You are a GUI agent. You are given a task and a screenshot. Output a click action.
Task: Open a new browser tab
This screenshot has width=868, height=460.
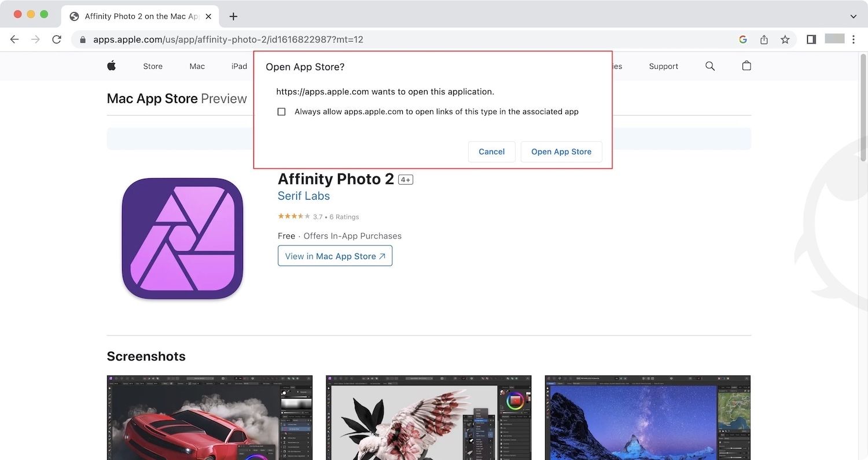(x=233, y=16)
